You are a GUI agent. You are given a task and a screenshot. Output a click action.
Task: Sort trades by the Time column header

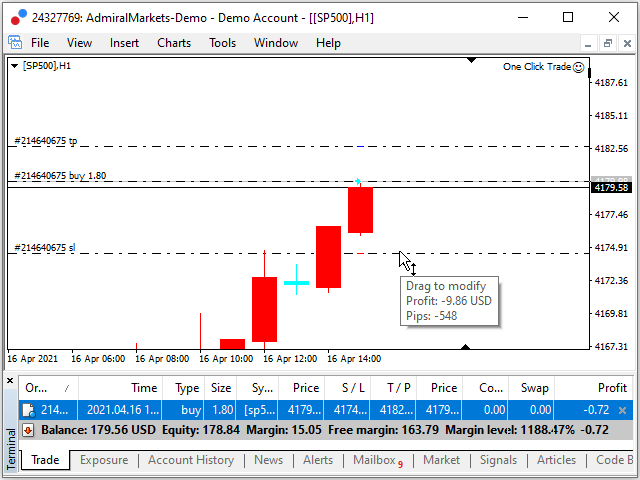click(144, 388)
